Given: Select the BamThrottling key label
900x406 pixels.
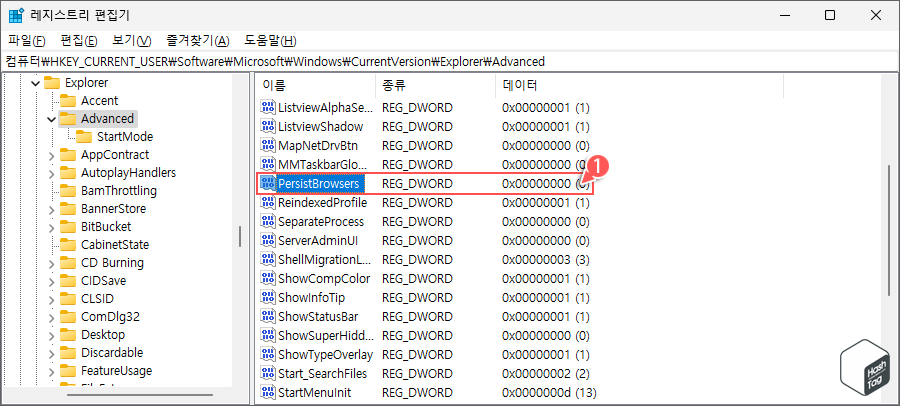Looking at the screenshot, I should [119, 191].
